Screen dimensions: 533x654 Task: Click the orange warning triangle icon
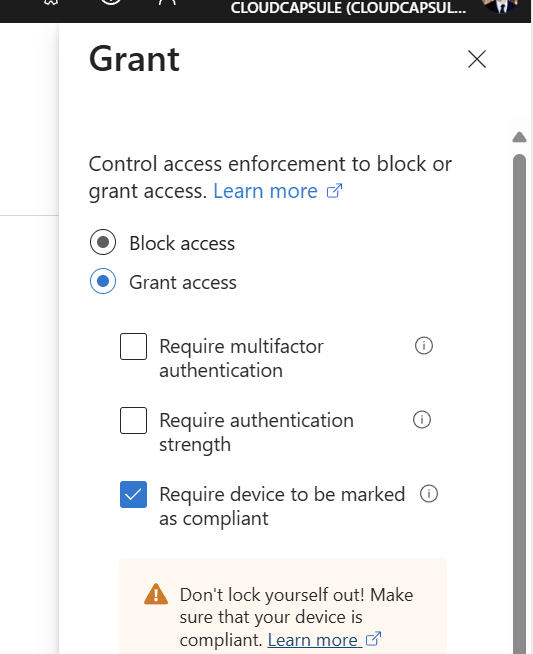click(x=156, y=594)
